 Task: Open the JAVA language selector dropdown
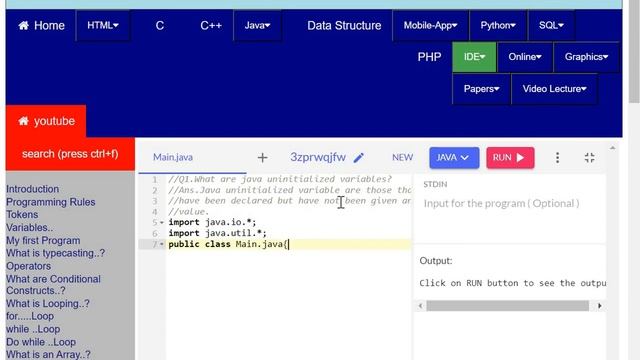pos(454,158)
